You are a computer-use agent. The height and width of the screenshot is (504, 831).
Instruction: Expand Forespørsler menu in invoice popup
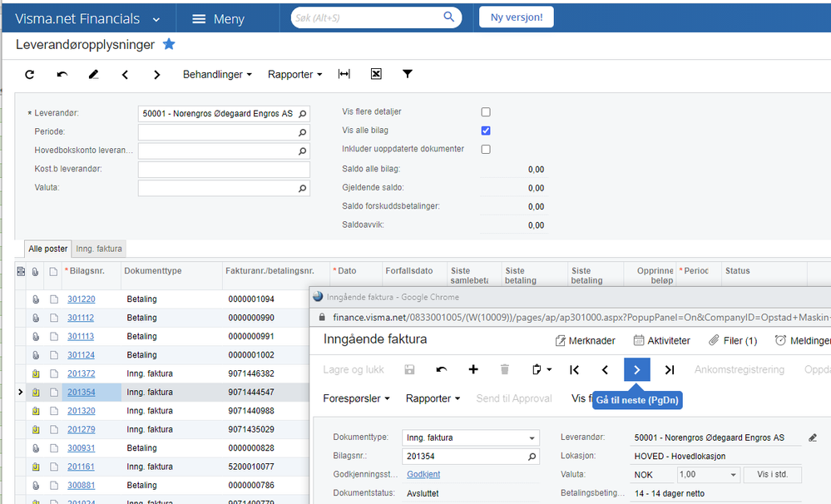coord(356,398)
